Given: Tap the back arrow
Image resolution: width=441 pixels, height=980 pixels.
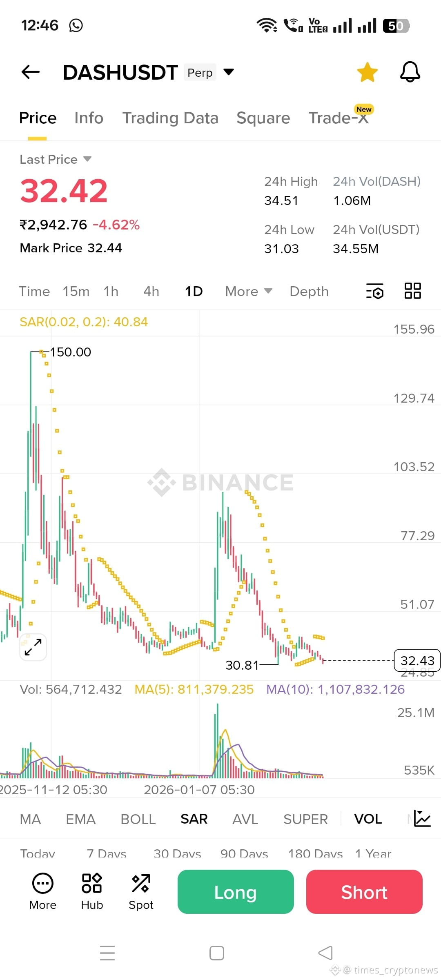Looking at the screenshot, I should point(31,72).
